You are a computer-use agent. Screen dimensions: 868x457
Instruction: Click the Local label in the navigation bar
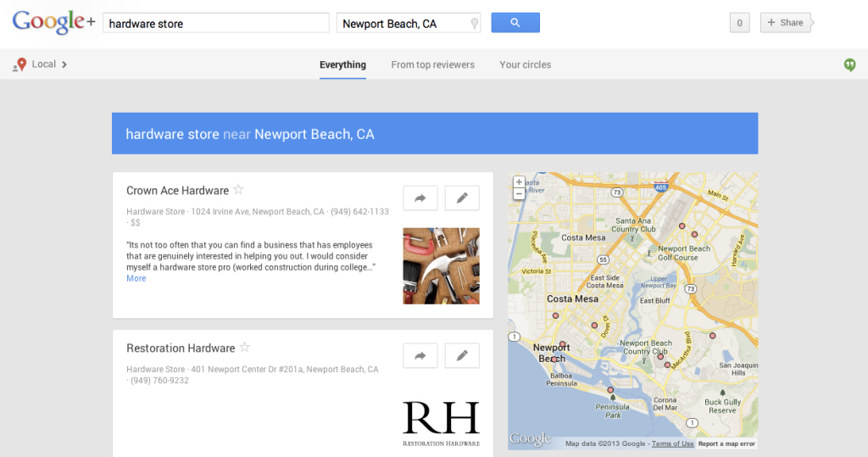coord(44,64)
